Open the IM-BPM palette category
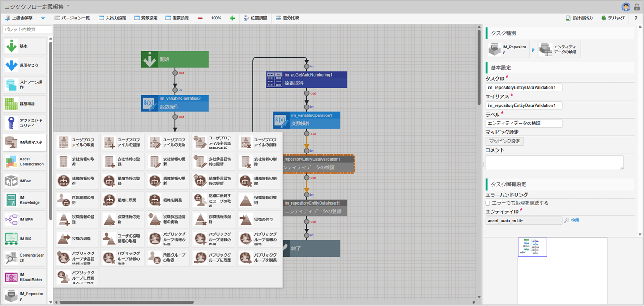644x306 pixels. coord(25,220)
